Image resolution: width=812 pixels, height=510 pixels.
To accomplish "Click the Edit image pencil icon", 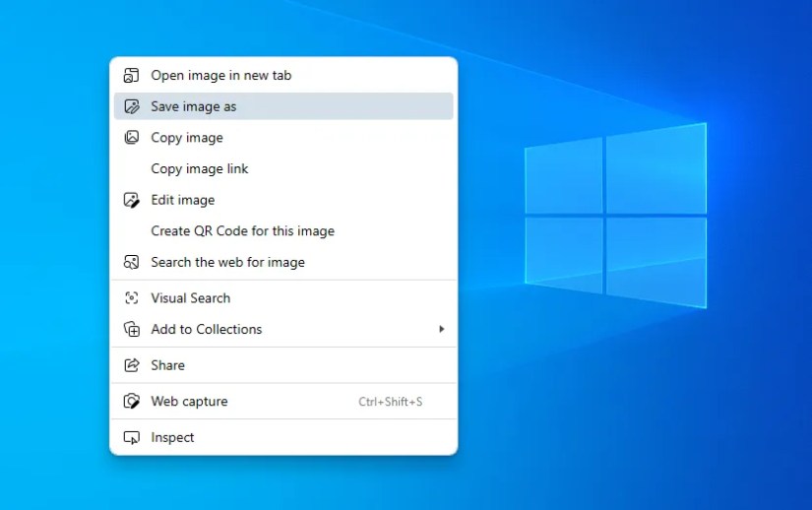I will coord(132,200).
